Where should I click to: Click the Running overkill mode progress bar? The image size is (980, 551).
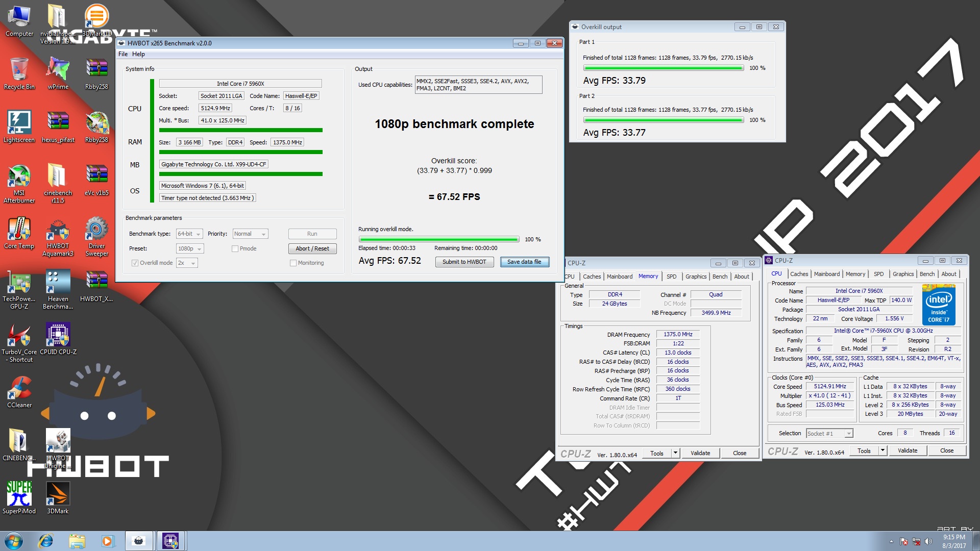click(x=439, y=239)
